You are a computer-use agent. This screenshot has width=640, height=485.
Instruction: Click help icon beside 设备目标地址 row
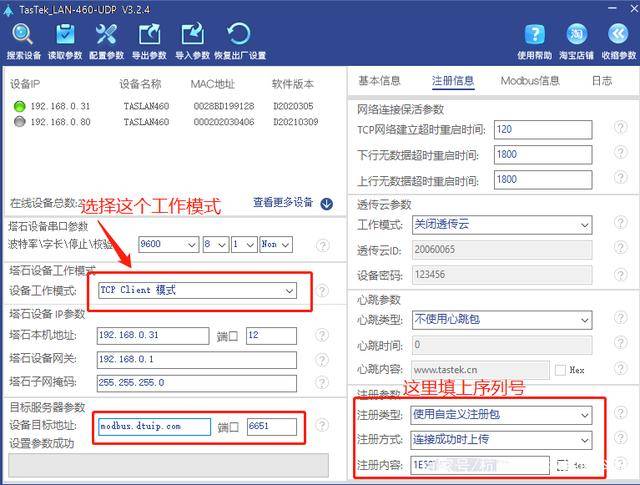(x=322, y=425)
